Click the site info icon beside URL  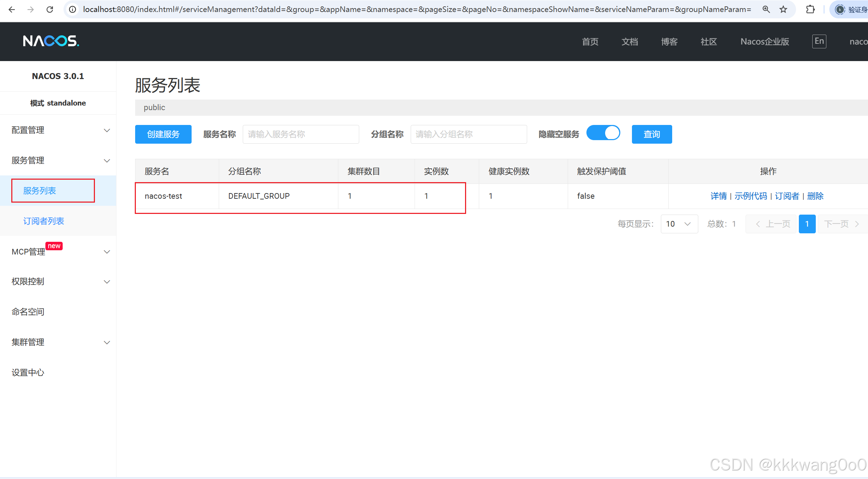point(73,10)
